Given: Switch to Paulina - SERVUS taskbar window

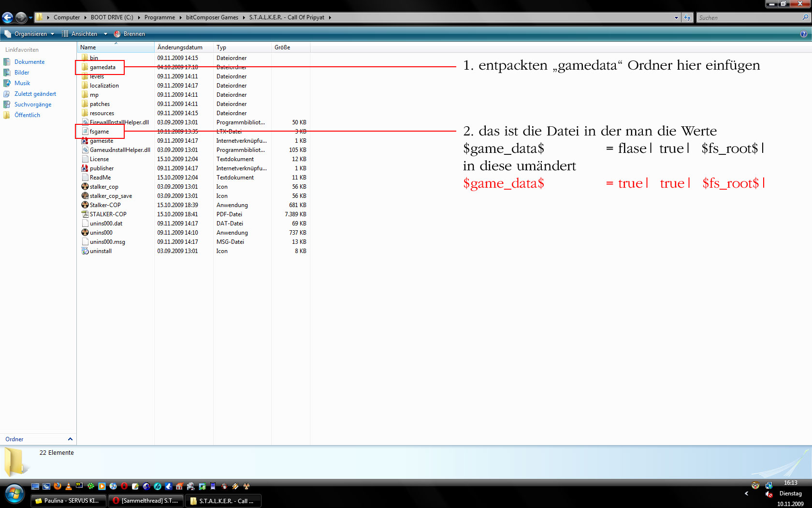Looking at the screenshot, I should pyautogui.click(x=68, y=501).
